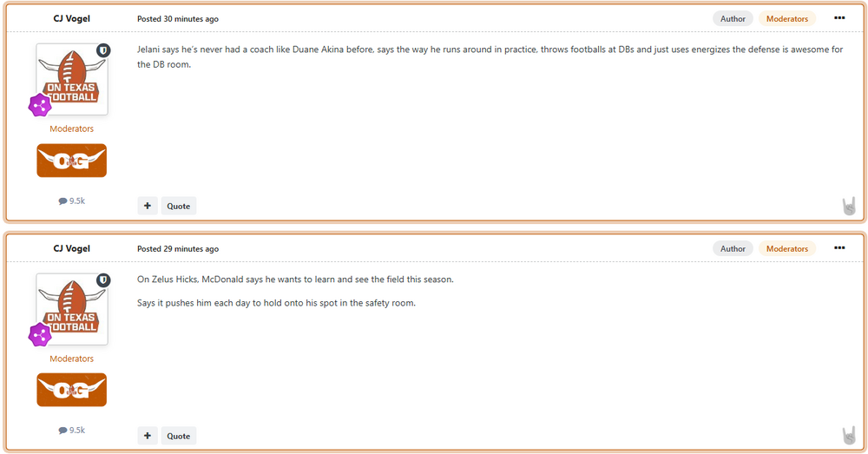This screenshot has width=868, height=454.
Task: Click "Posted 30 minutes ago" timestamp link
Action: [178, 19]
